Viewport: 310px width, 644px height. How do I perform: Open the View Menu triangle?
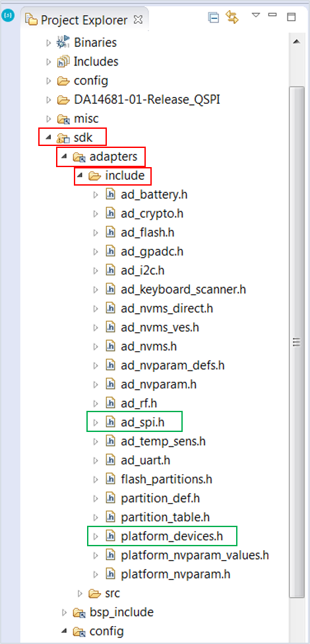tap(256, 15)
